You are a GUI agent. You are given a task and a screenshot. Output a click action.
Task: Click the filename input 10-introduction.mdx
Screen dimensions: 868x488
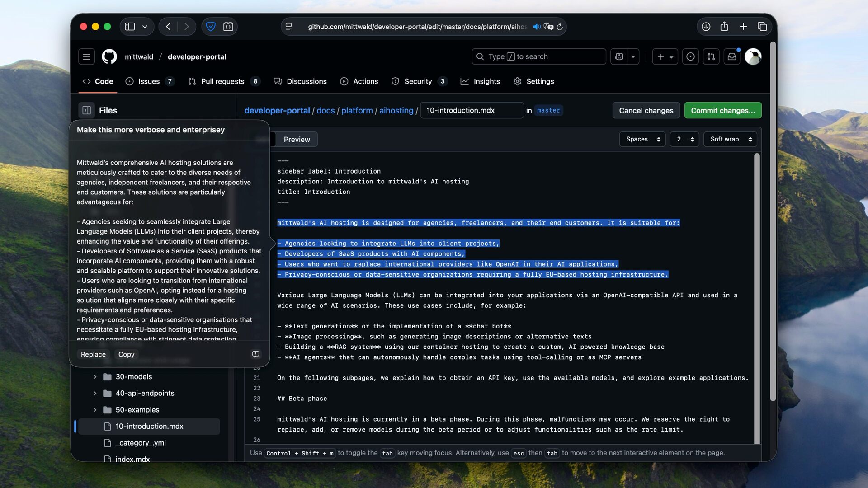tap(471, 110)
